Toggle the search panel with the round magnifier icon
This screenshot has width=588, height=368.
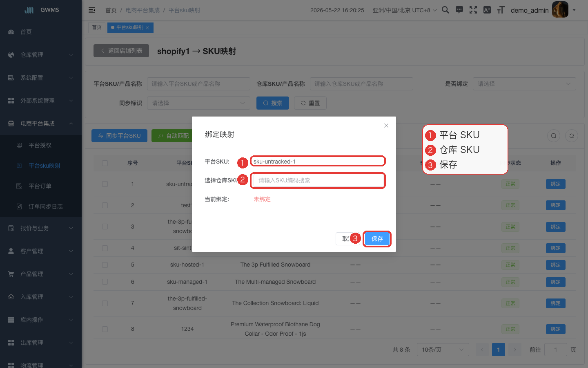(554, 136)
